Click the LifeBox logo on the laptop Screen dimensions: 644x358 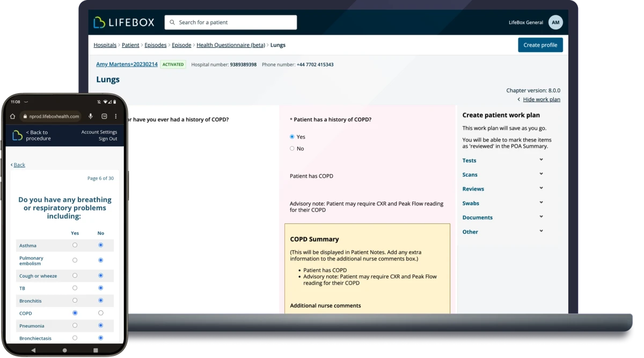click(124, 23)
